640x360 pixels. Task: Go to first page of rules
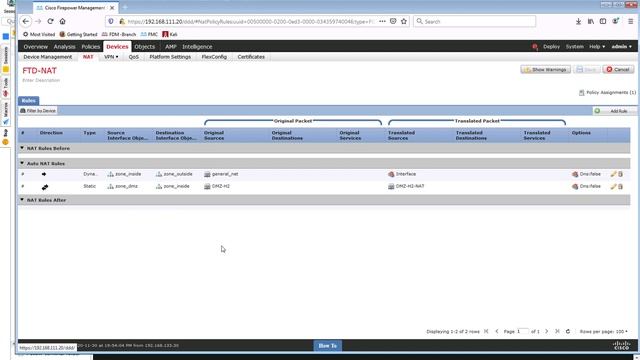(486, 331)
